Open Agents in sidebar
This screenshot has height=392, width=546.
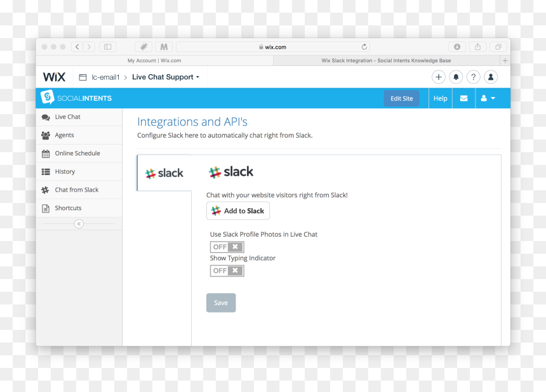(79, 135)
